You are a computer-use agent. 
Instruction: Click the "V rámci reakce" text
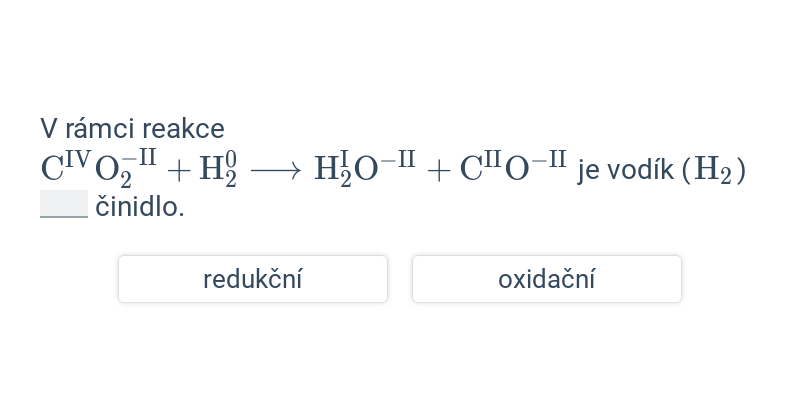click(x=132, y=129)
